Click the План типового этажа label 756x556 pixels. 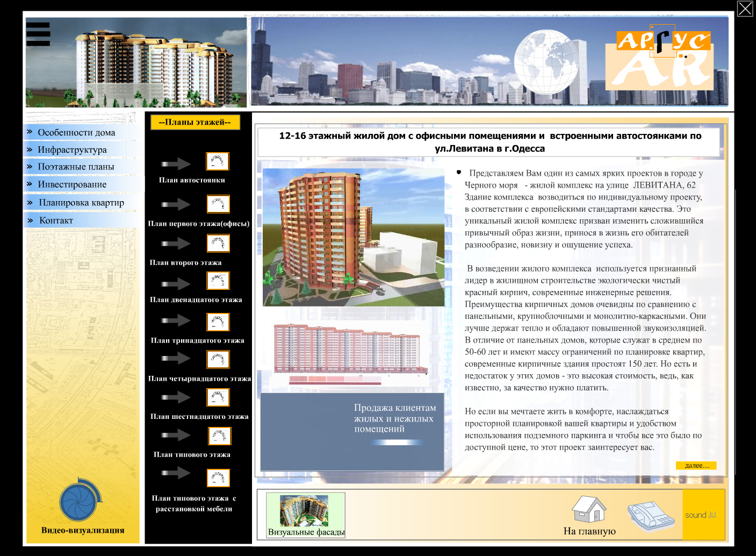(x=192, y=455)
